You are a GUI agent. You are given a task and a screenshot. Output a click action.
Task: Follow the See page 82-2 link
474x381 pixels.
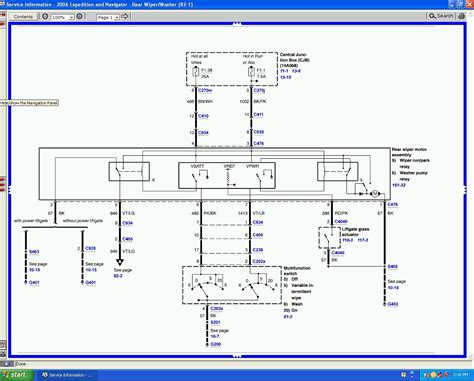[x=118, y=276]
